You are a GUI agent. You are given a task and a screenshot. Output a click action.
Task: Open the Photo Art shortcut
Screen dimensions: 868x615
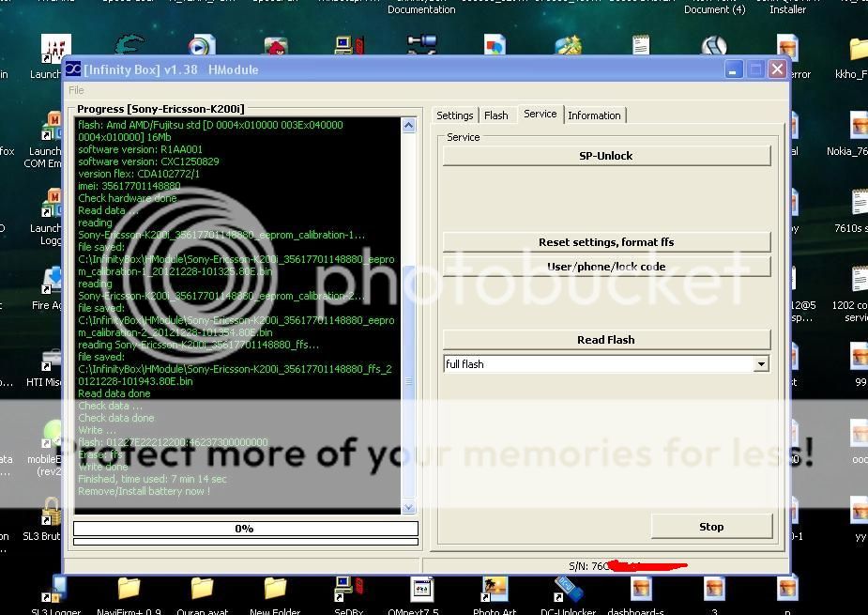tap(495, 590)
